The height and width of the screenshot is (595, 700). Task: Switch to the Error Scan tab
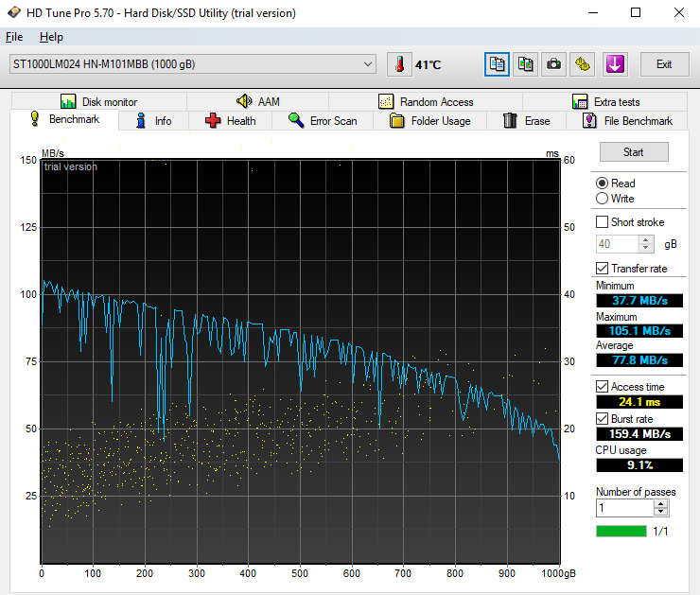323,121
